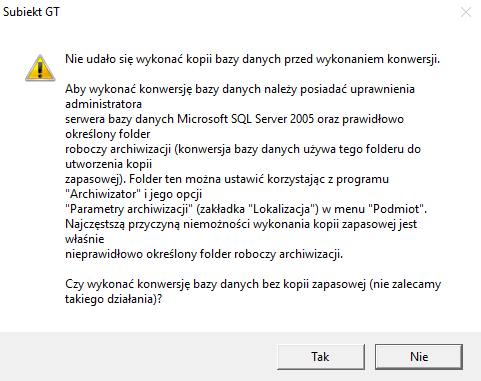This screenshot has width=481, height=381.
Task: Click the line starting "Aby wykonać konwersję"
Action: [x=240, y=89]
